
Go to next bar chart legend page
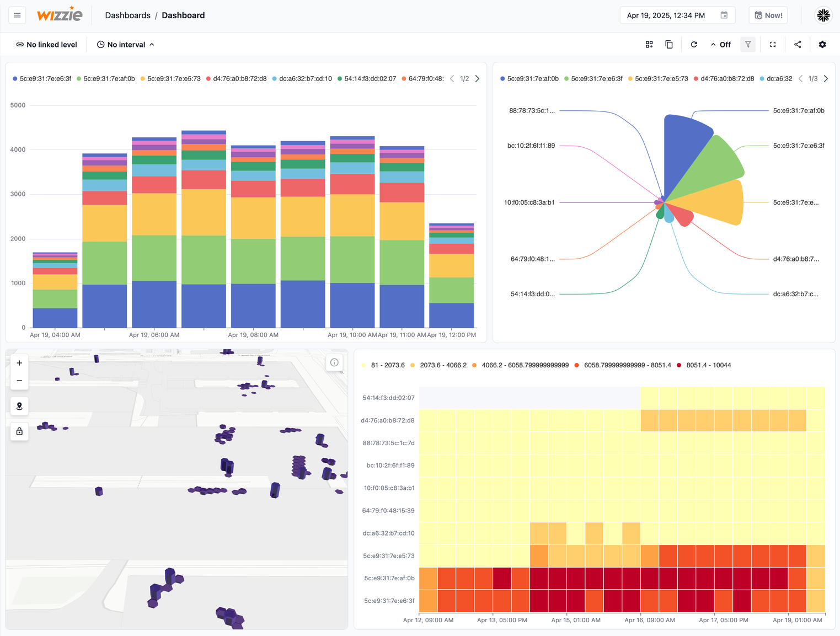(x=477, y=79)
